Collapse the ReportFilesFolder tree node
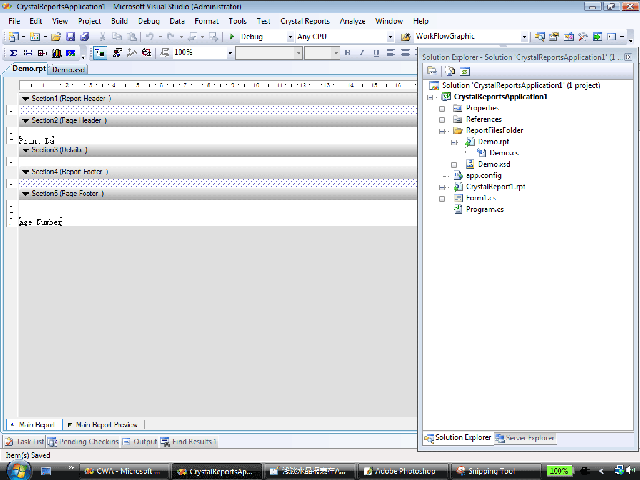The image size is (640, 480). (x=442, y=131)
